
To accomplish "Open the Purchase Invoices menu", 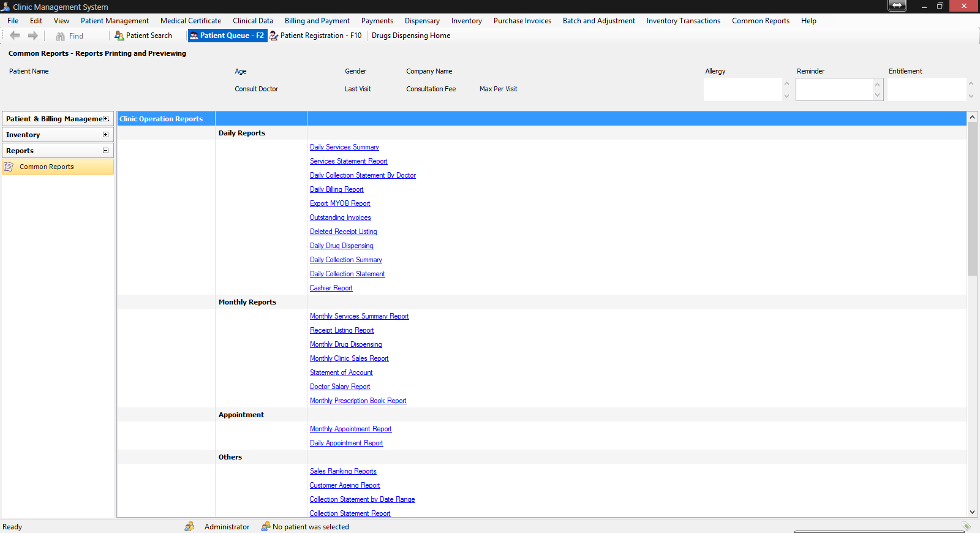I will tap(522, 21).
